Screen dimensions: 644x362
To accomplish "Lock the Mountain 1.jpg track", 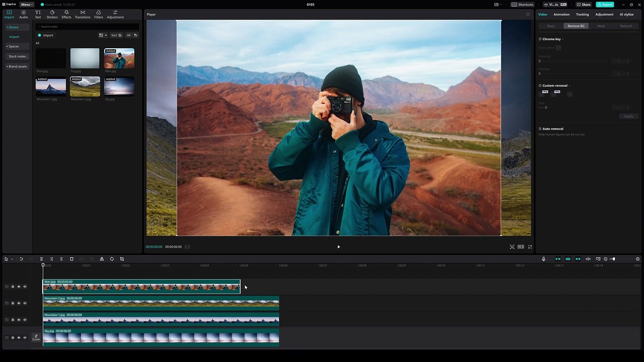I will [x=13, y=320].
